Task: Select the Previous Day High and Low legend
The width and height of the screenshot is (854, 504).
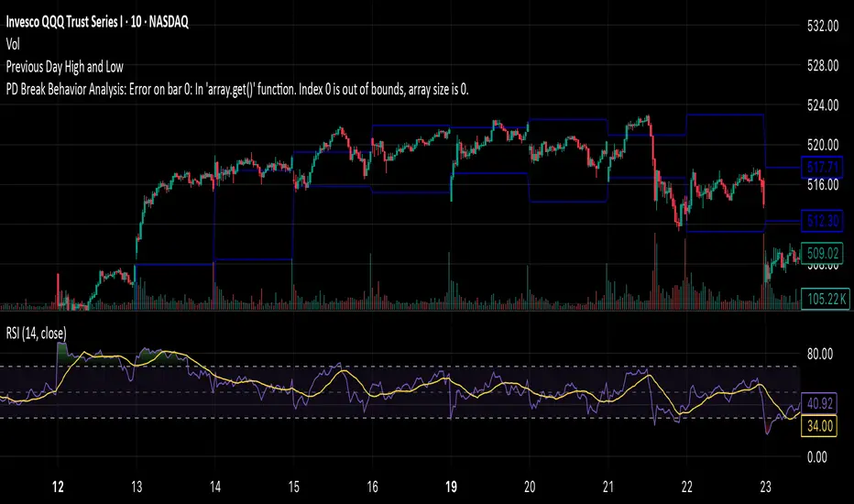Action: click(x=65, y=67)
